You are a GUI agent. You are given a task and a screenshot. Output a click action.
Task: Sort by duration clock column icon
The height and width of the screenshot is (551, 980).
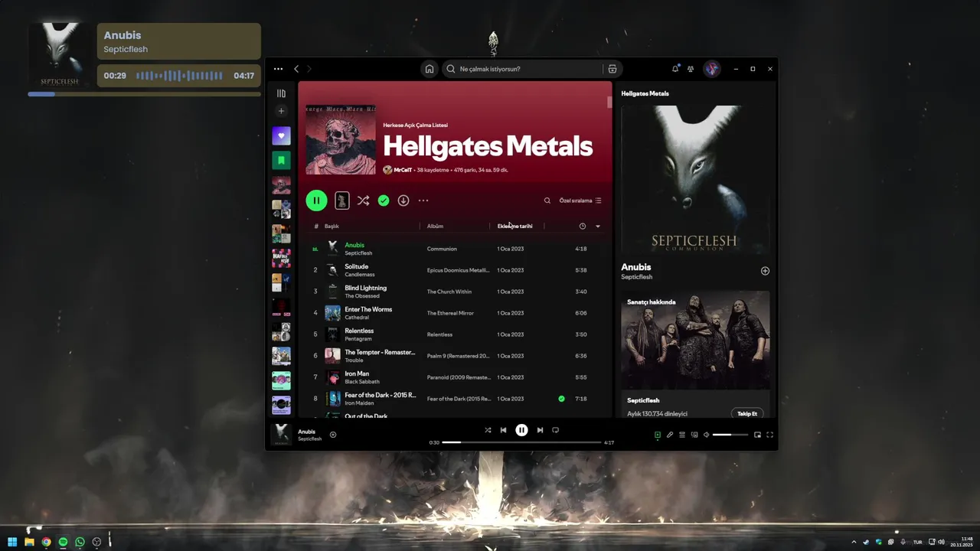[x=583, y=227]
